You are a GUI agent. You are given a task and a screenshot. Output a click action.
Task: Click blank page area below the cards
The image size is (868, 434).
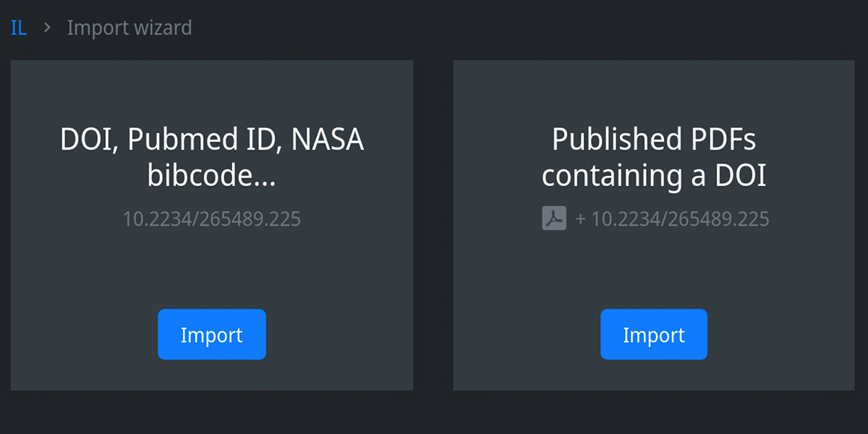click(434, 412)
